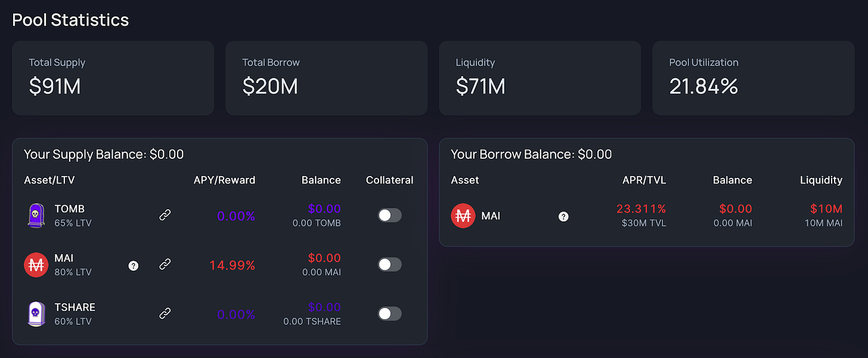Click the Balance column header in supply table
This screenshot has height=358, width=868.
click(x=321, y=180)
